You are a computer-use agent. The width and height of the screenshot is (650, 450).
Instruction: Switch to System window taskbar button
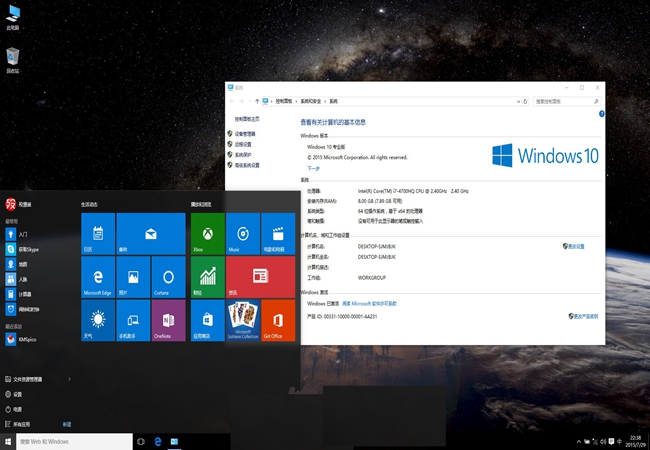tap(175, 442)
